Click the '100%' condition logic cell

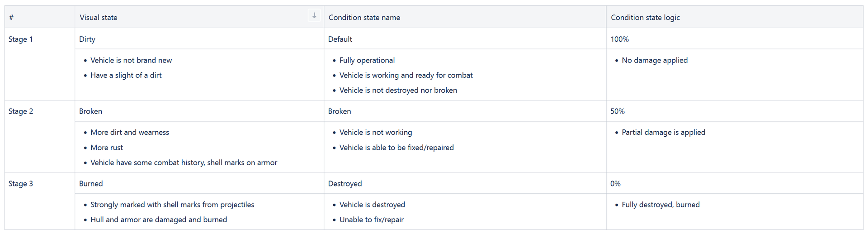click(x=619, y=39)
